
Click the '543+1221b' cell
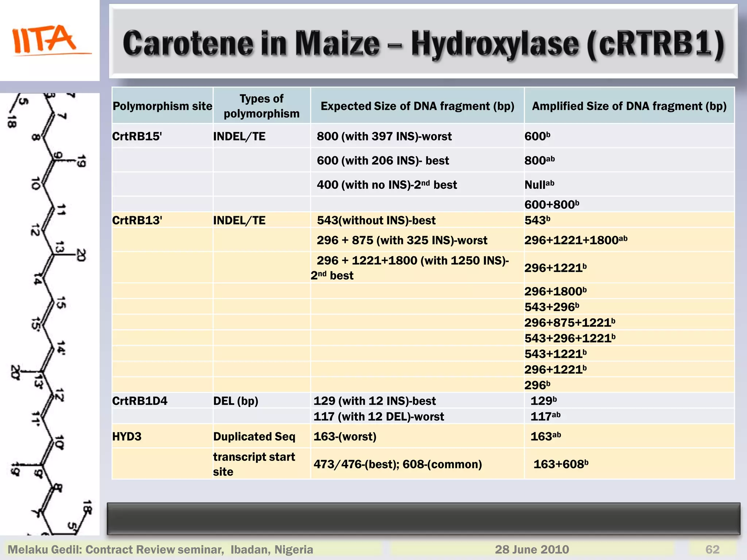click(x=629, y=354)
